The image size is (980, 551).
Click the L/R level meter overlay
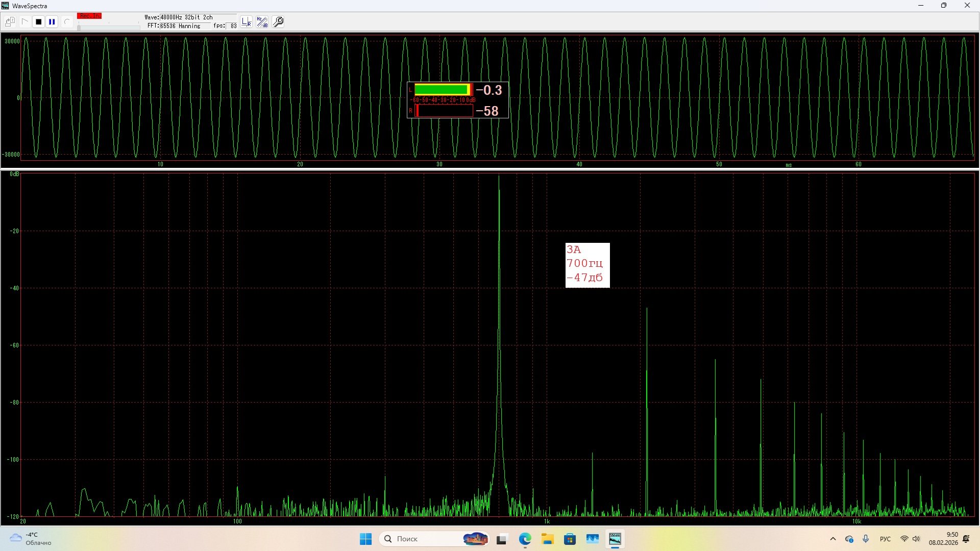coord(457,100)
